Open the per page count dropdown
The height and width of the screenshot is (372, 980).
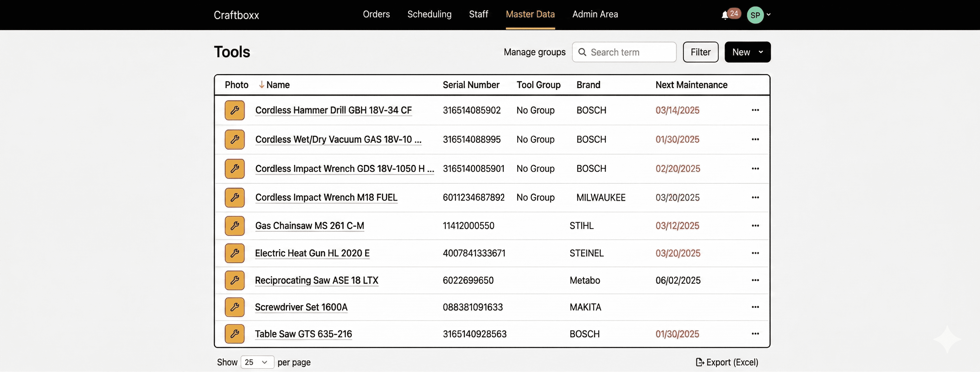257,362
